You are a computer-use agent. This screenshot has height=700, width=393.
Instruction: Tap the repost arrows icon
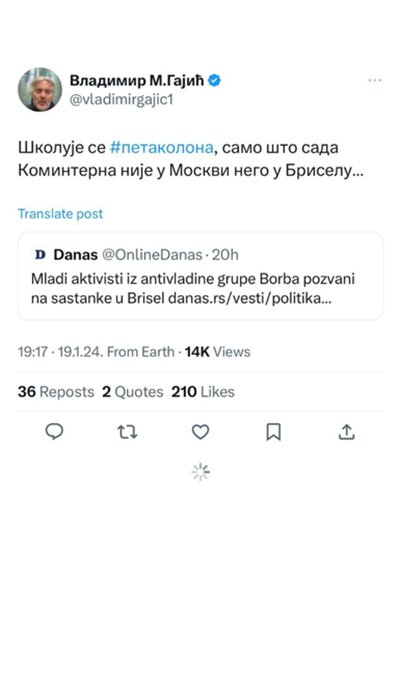click(127, 432)
